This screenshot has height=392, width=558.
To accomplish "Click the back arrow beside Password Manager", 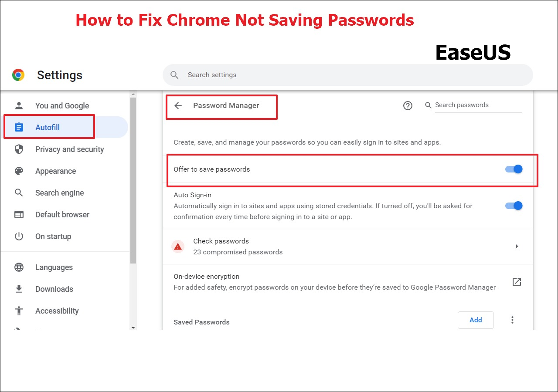I will click(x=178, y=105).
